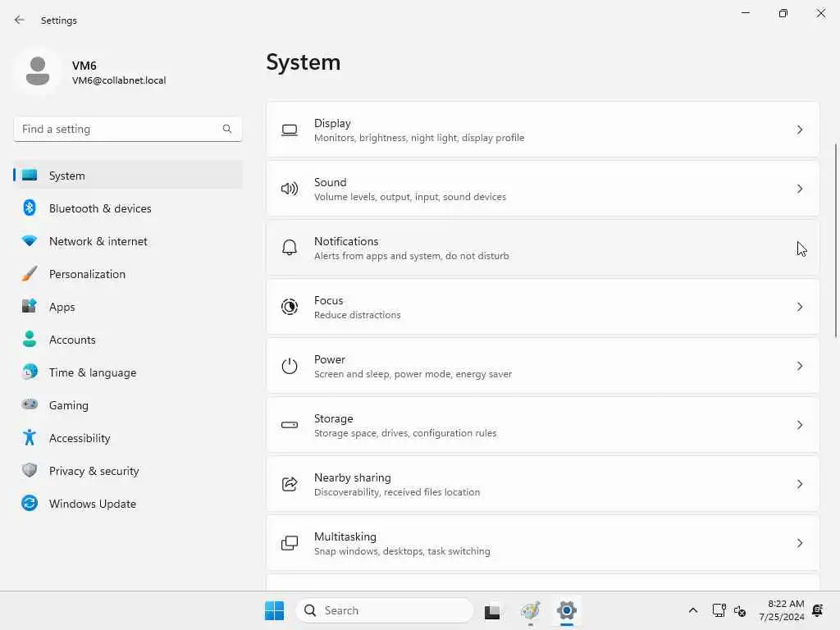840x630 pixels.
Task: Click 'Storage space, drives, configuration rules' text
Action: 405,433
